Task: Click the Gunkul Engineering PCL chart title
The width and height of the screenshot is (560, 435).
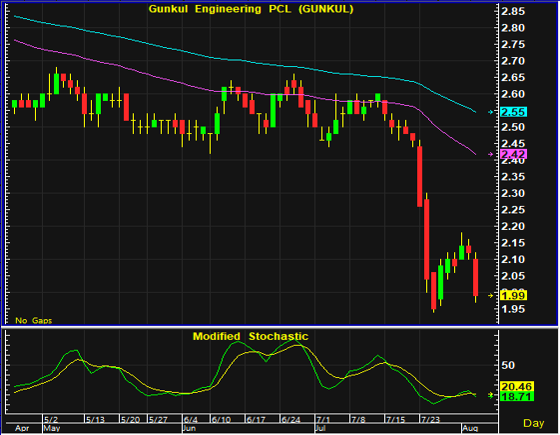Action: [x=251, y=9]
